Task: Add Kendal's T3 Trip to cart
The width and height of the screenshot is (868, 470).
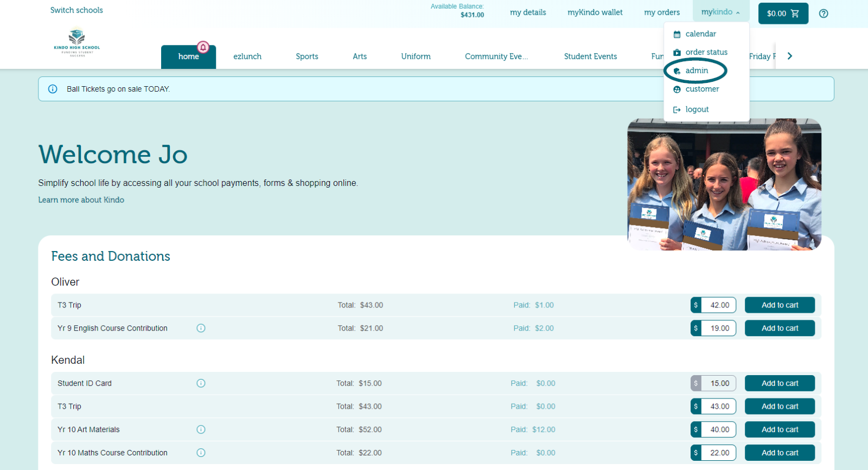Action: coord(780,407)
